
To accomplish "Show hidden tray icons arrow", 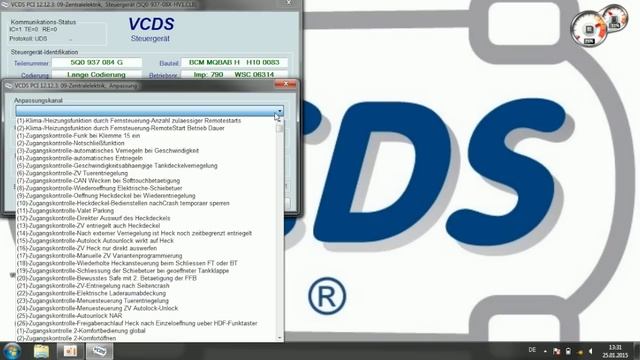I will 545,351.
